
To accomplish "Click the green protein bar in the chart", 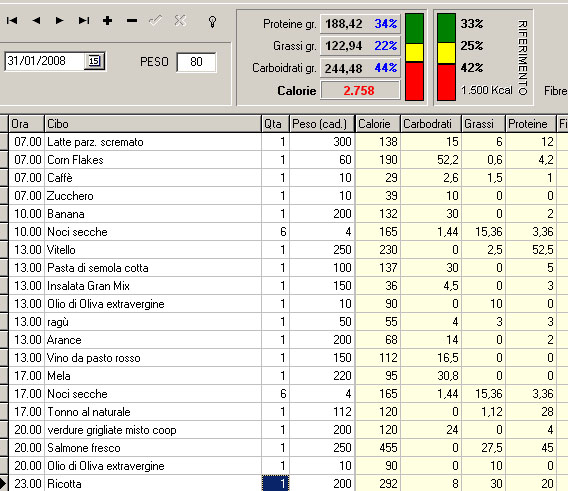I will [414, 28].
